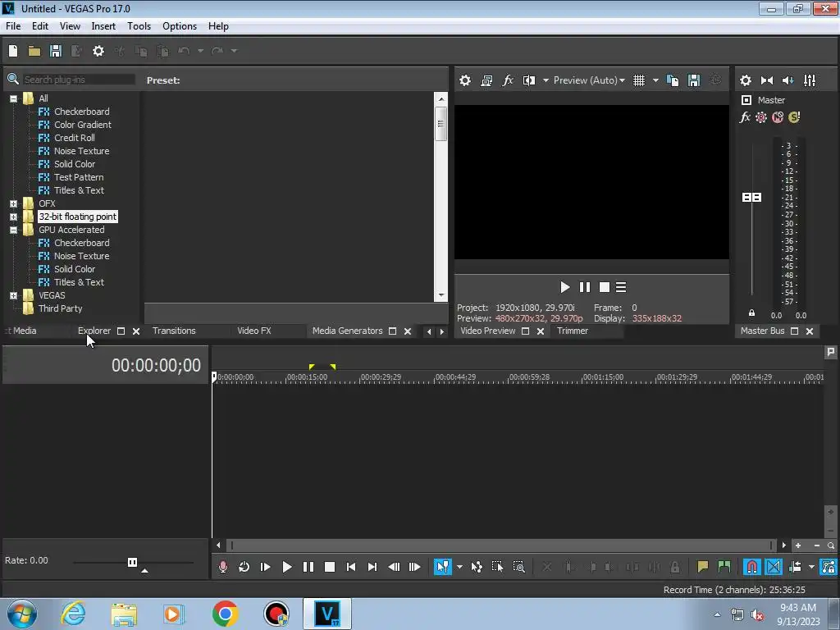The height and width of the screenshot is (630, 840).
Task: Pause timeline playback in transport bar
Action: pos(308,567)
